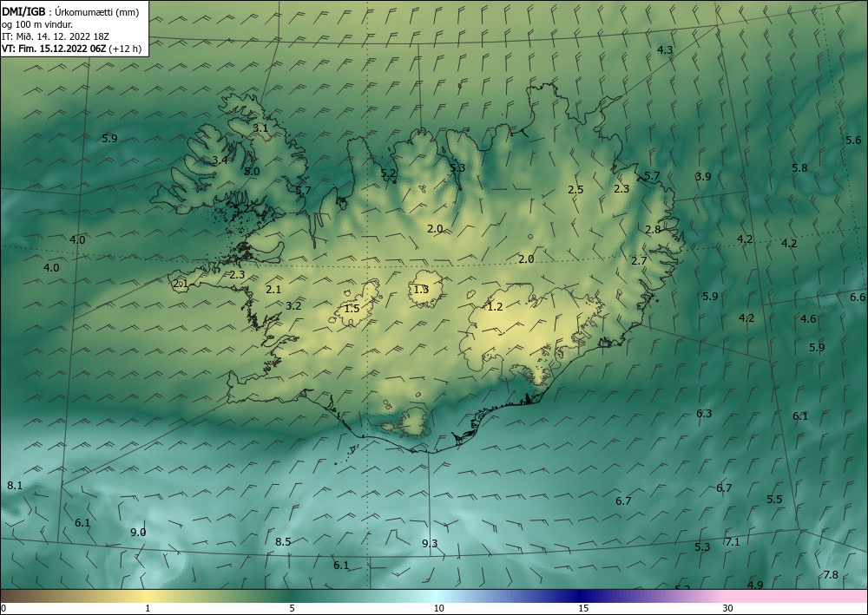Select the 1.3 value on the central glacier
Image resolution: width=868 pixels, height=615 pixels.
click(x=421, y=289)
